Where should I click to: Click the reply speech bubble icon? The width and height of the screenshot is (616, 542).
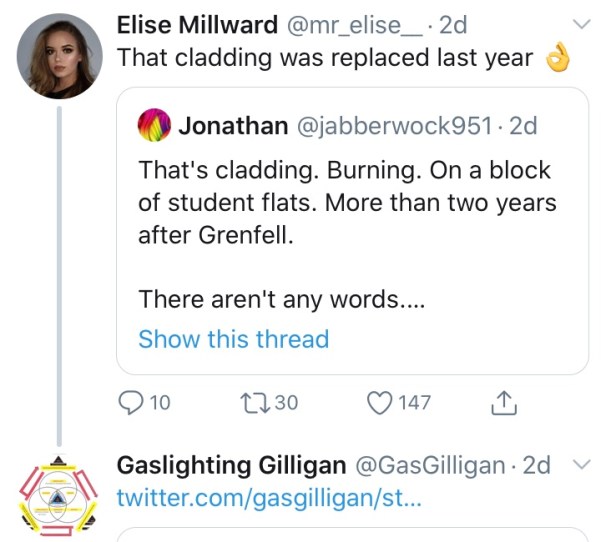pyautogui.click(x=131, y=402)
